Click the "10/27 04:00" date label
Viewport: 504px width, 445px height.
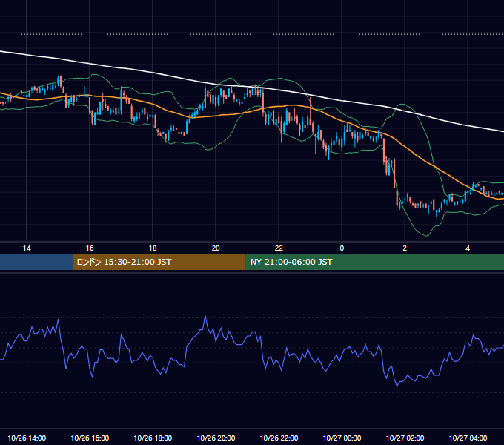tap(468, 438)
